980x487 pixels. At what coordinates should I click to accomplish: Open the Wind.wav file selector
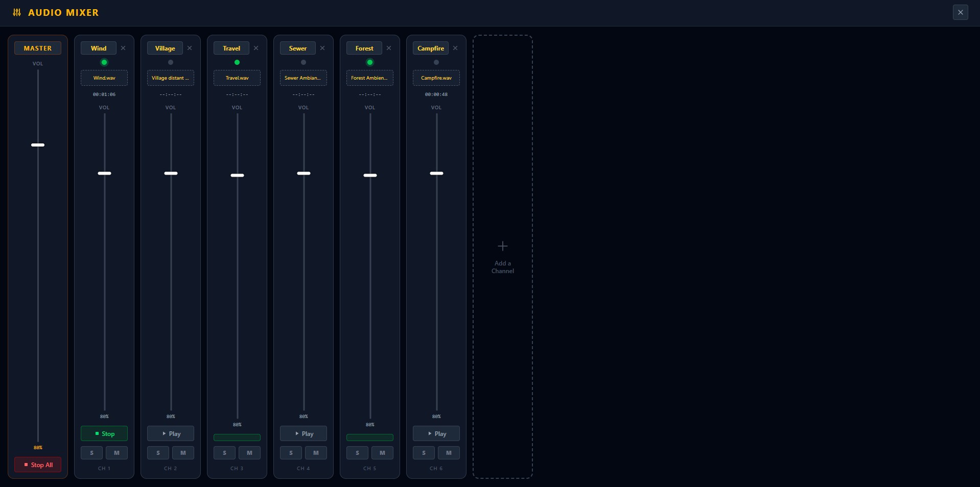coord(104,78)
